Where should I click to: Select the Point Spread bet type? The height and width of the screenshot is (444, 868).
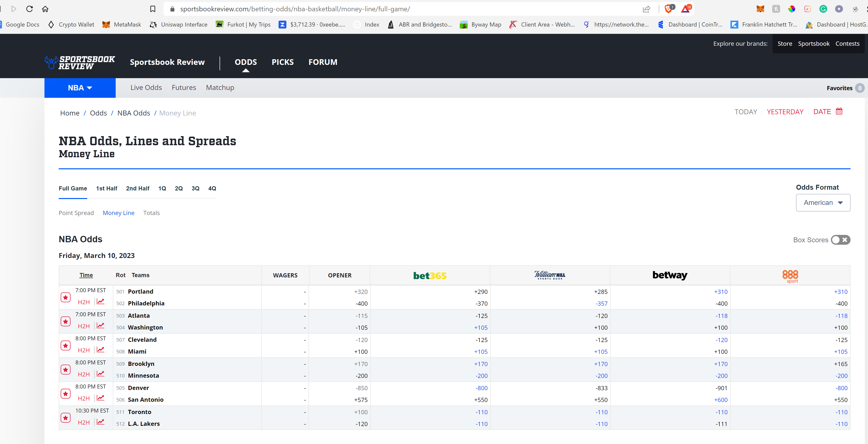point(76,213)
